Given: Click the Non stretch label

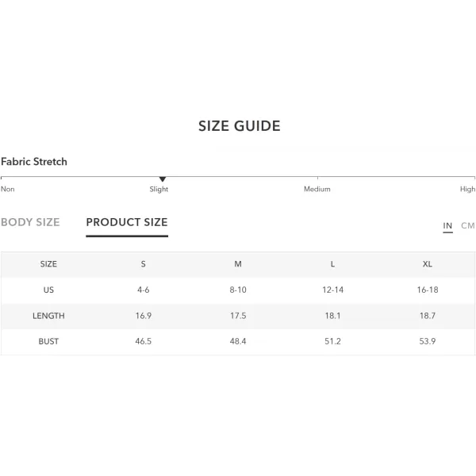Looking at the screenshot, I should 8,189.
